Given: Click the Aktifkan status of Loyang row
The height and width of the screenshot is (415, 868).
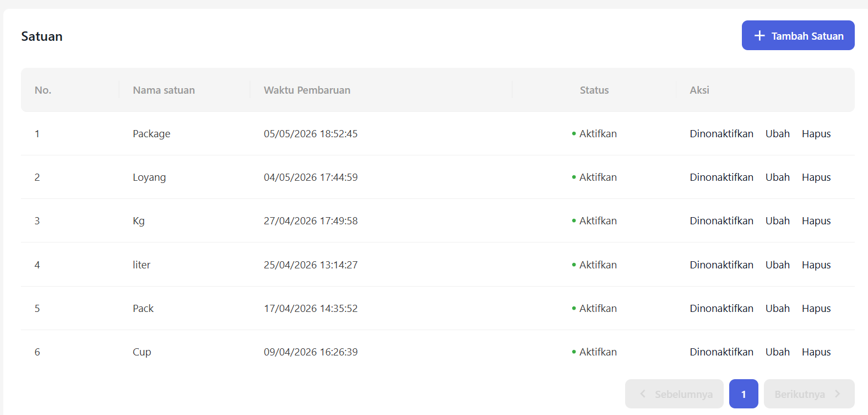Looking at the screenshot, I should click(594, 177).
